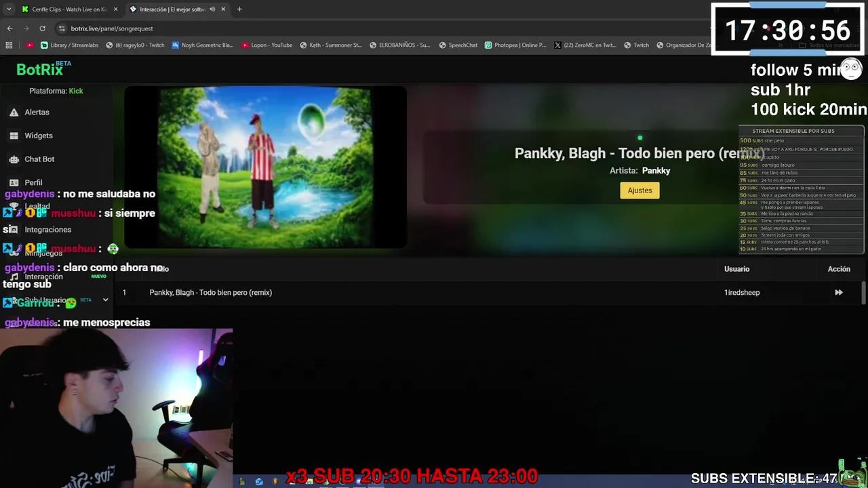Switch to the Interacción BotRix tab
868x488 pixels.
point(178,9)
